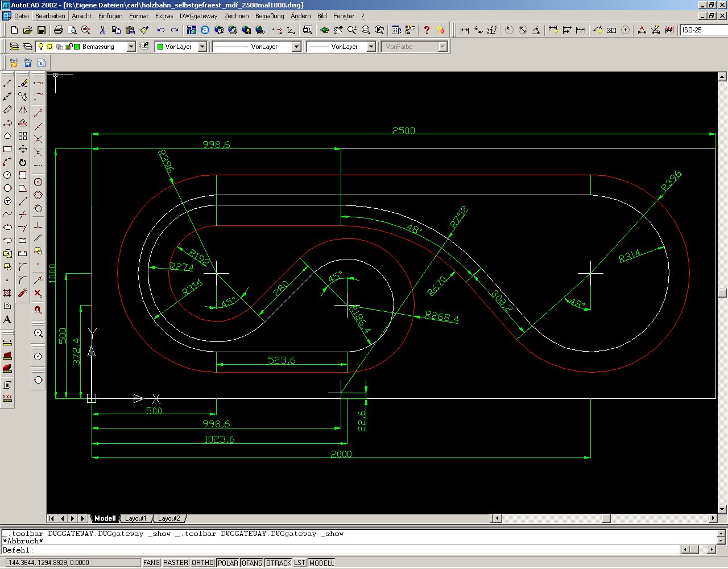
Task: Click the ISO-25 dimension style box
Action: (704, 30)
